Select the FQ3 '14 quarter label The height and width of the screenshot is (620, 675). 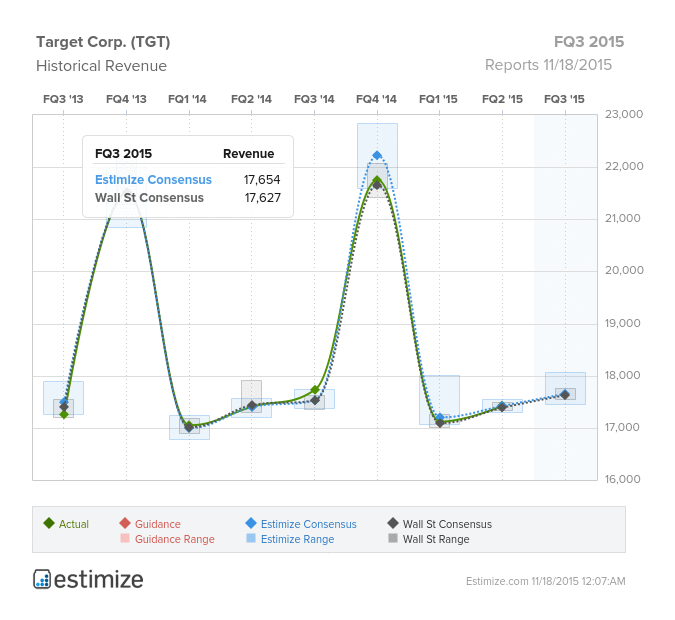pyautogui.click(x=314, y=99)
